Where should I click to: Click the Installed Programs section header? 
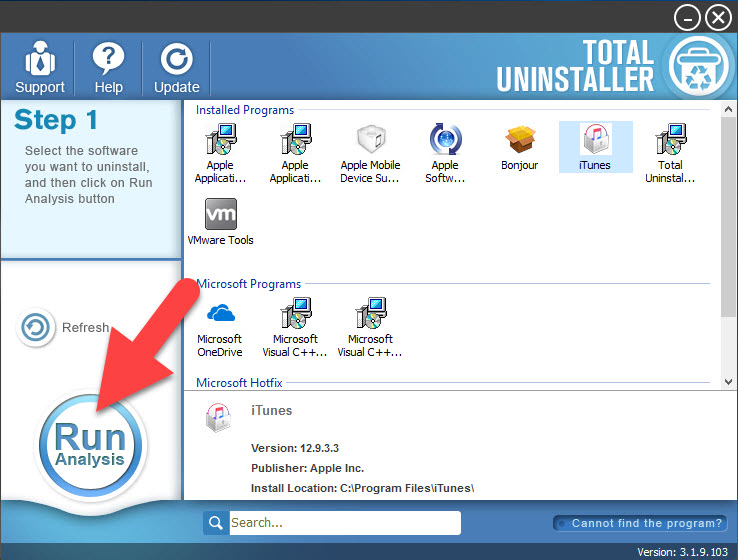pyautogui.click(x=245, y=110)
